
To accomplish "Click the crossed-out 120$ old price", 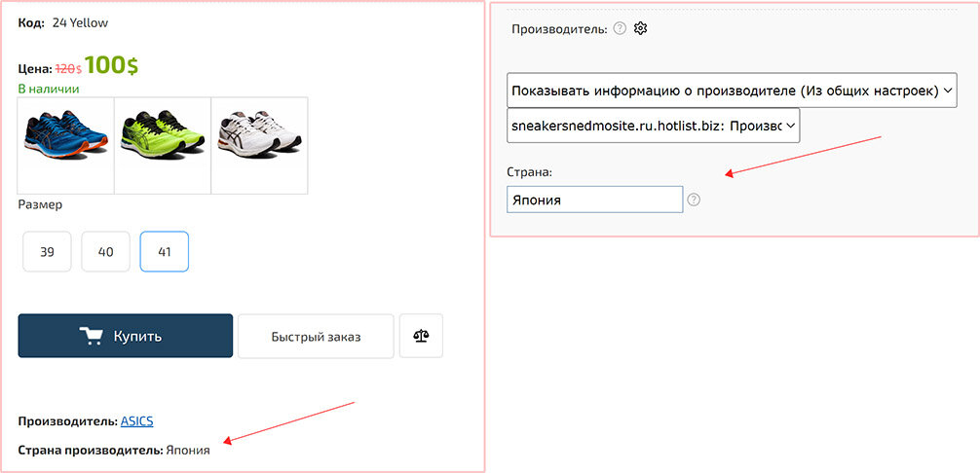I will 67,69.
